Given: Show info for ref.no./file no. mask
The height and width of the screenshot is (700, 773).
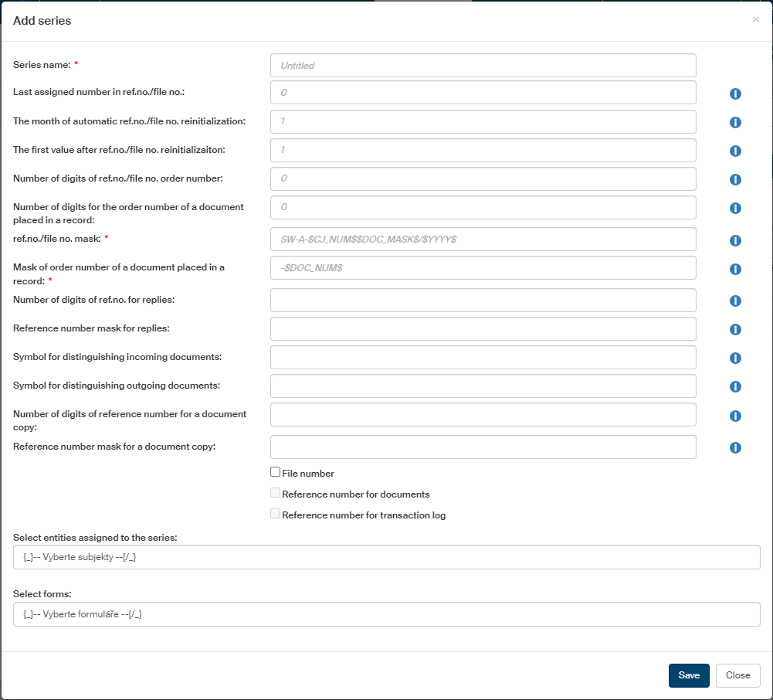Looking at the screenshot, I should (x=735, y=240).
